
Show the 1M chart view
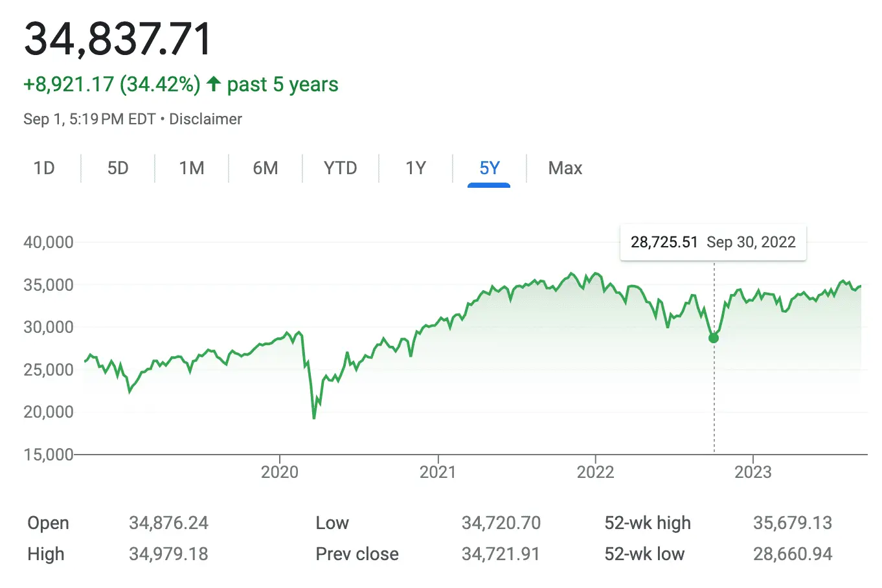pyautogui.click(x=192, y=168)
